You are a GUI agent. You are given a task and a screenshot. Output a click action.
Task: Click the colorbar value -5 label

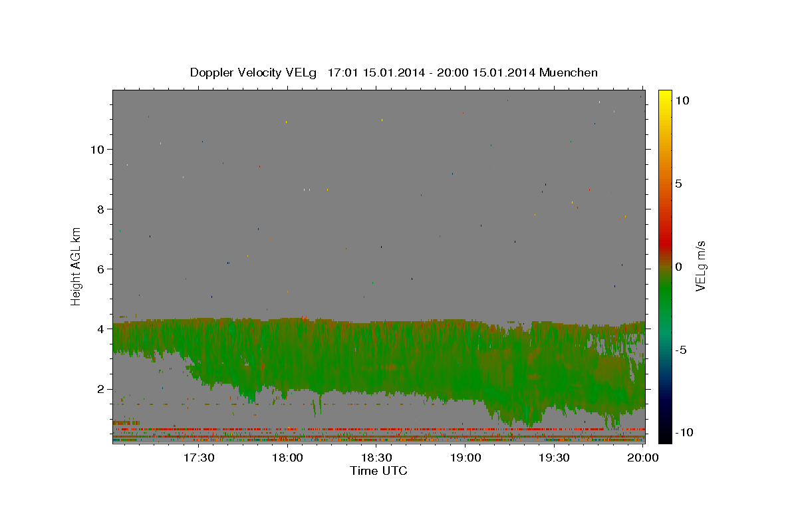[681, 350]
